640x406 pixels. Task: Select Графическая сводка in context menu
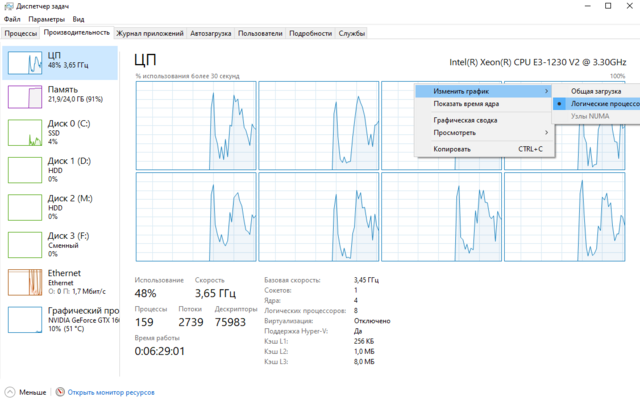point(466,118)
